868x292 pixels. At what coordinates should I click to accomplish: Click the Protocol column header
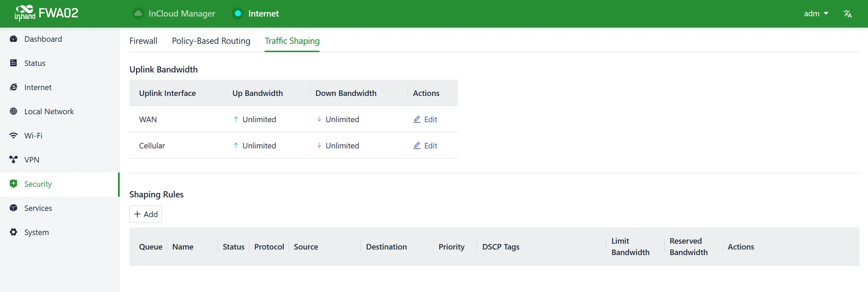pos(269,247)
